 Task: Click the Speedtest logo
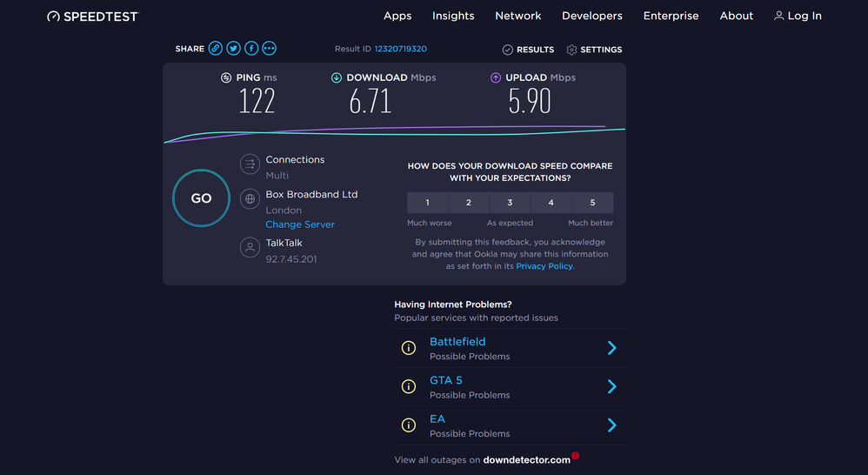(92, 17)
